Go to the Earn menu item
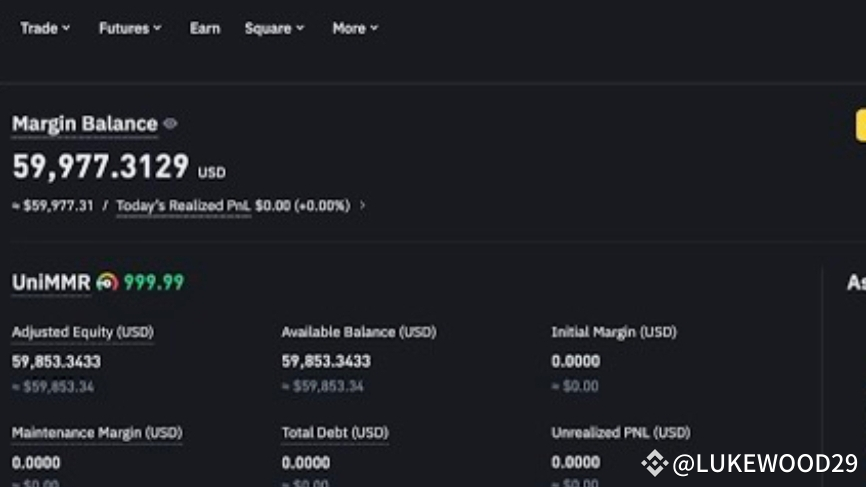866x487 pixels. click(x=205, y=28)
